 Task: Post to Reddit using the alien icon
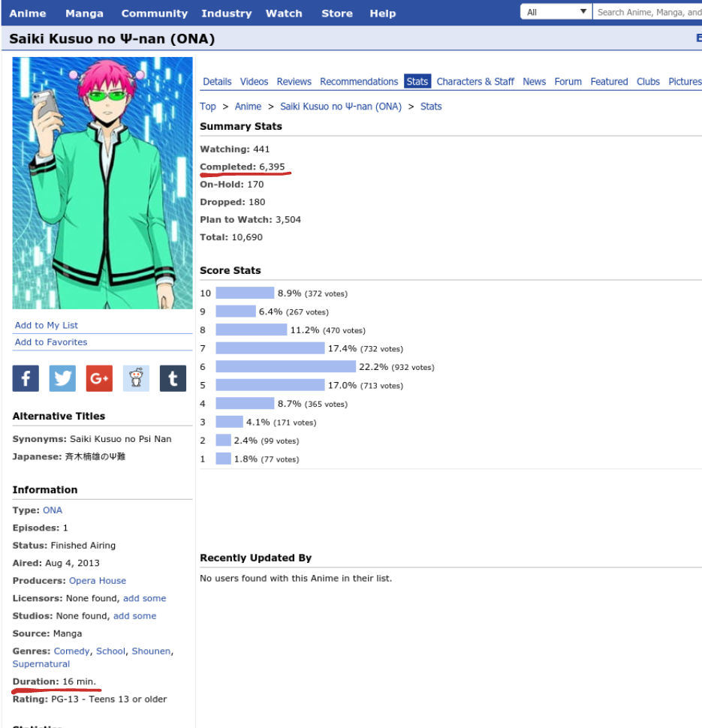pos(136,378)
